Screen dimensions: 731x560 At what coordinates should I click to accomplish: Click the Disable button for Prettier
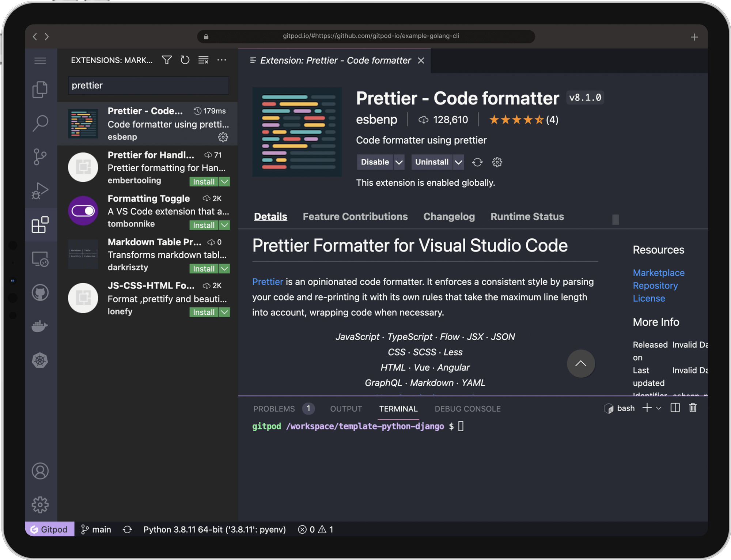click(x=375, y=162)
